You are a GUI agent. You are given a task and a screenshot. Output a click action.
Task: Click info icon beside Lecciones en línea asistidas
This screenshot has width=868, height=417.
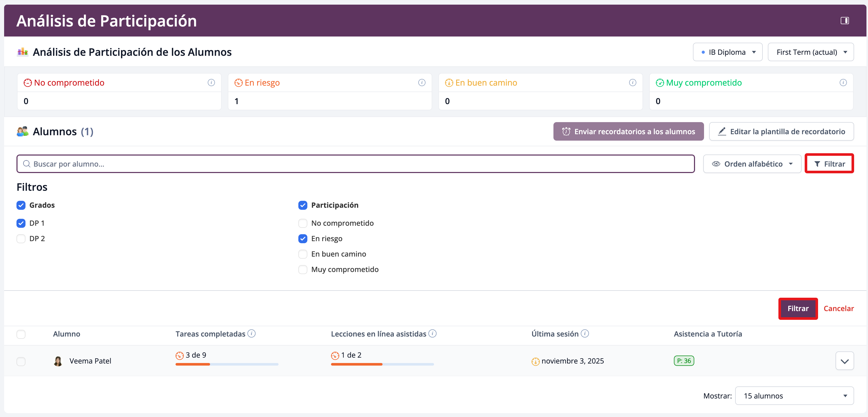[x=432, y=333]
